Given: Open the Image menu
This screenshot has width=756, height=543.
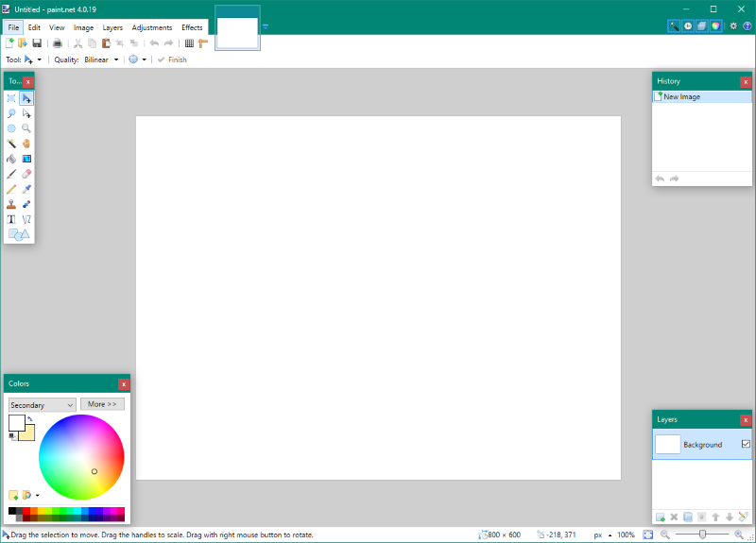Looking at the screenshot, I should (x=83, y=27).
